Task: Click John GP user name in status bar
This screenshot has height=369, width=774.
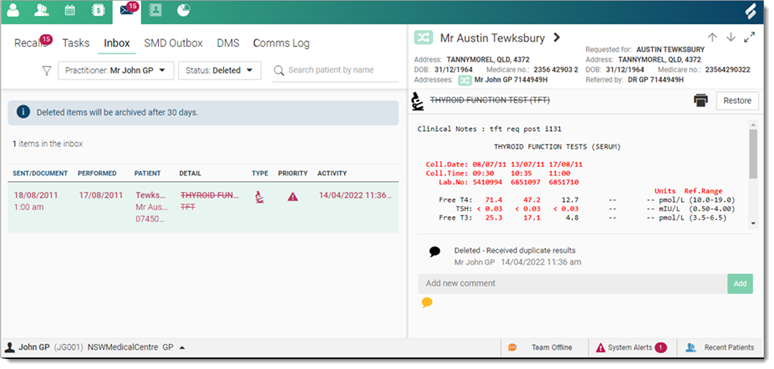Action: tap(34, 347)
